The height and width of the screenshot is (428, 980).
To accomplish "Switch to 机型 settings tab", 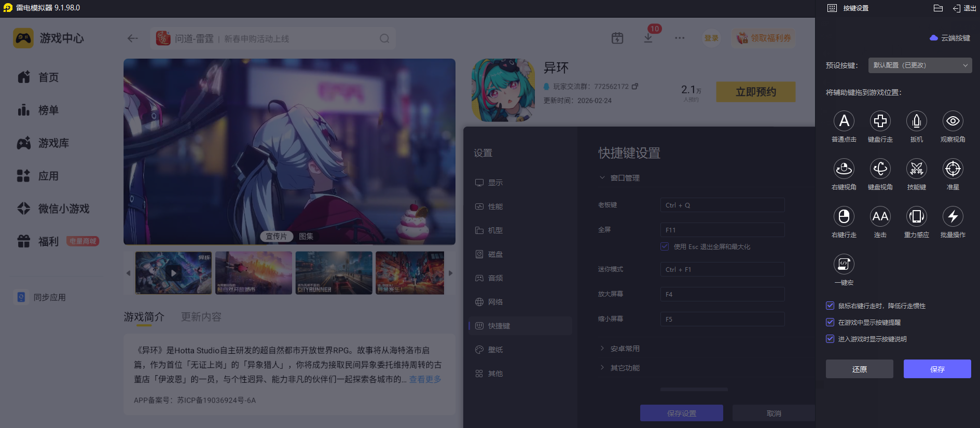I will [489, 230].
